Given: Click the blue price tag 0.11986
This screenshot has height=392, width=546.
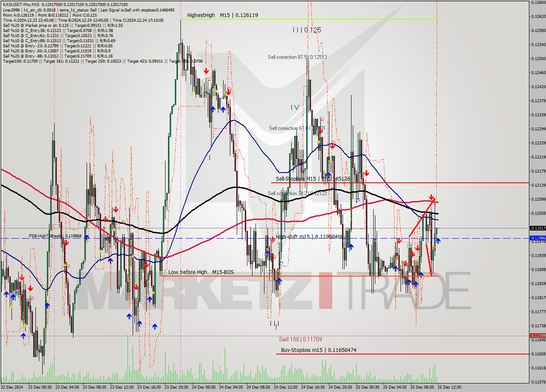Looking at the screenshot, I should pyautogui.click(x=537, y=238).
